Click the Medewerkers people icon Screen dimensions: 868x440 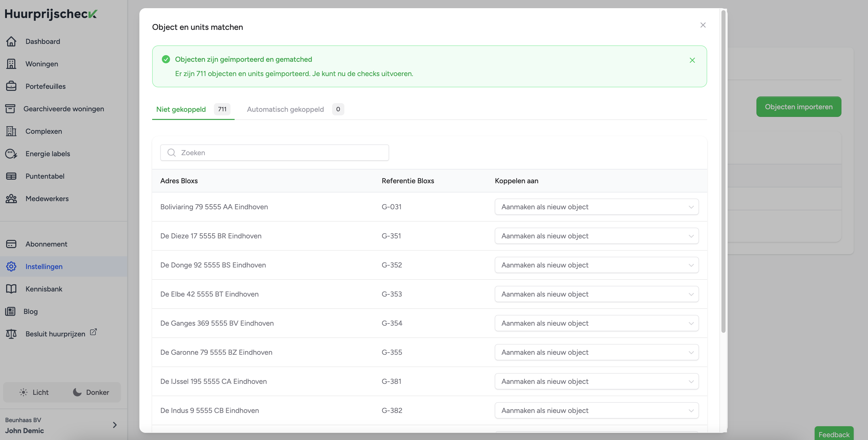coord(11,199)
